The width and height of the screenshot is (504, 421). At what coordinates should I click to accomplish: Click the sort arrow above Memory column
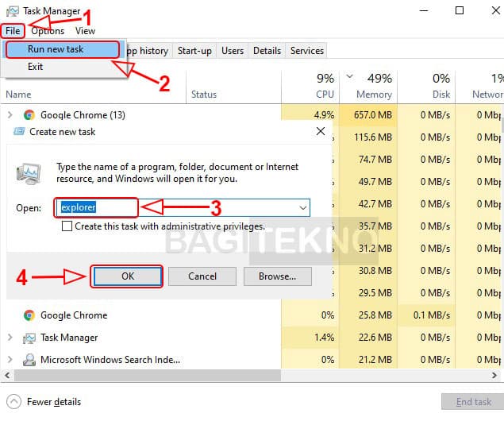[349, 76]
